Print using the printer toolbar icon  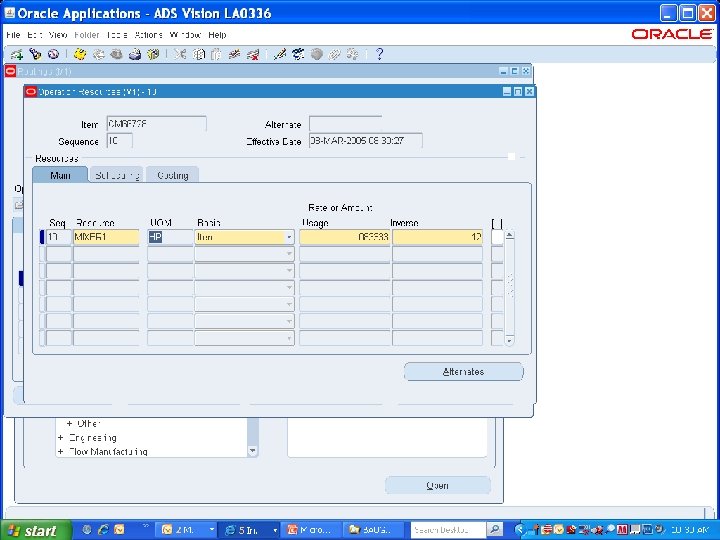pyautogui.click(x=135, y=55)
